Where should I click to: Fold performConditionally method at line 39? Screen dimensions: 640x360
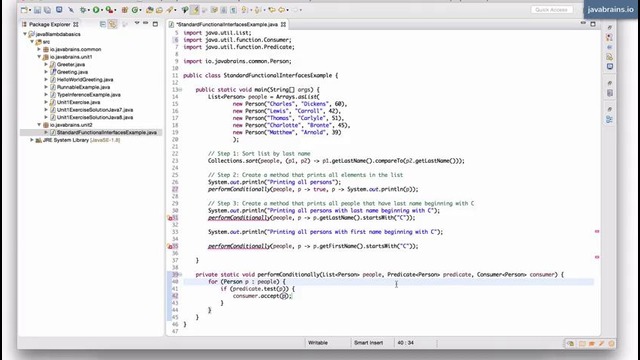[x=181, y=275]
